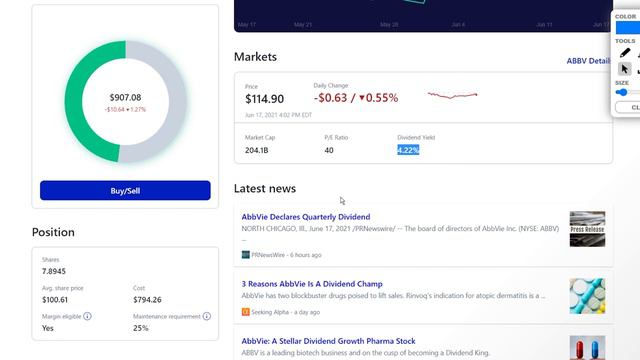Click the $794.26 cost value
The height and width of the screenshot is (360, 640).
click(147, 300)
